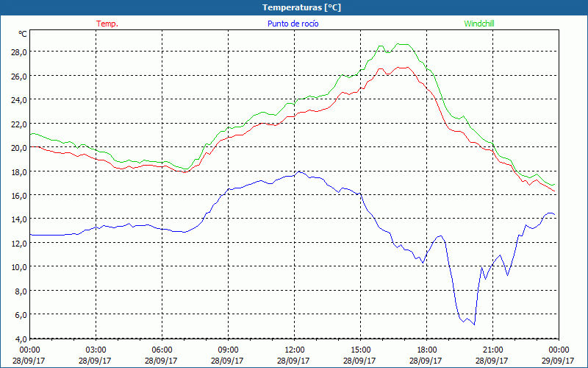Click the "21:00" time axis label
Viewport: 588px width, 368px height.
[x=492, y=350]
